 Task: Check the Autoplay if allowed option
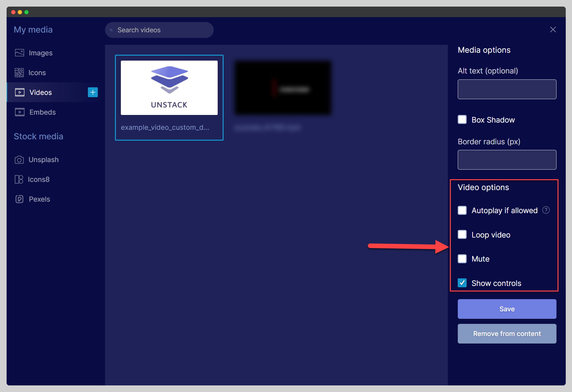(x=462, y=210)
